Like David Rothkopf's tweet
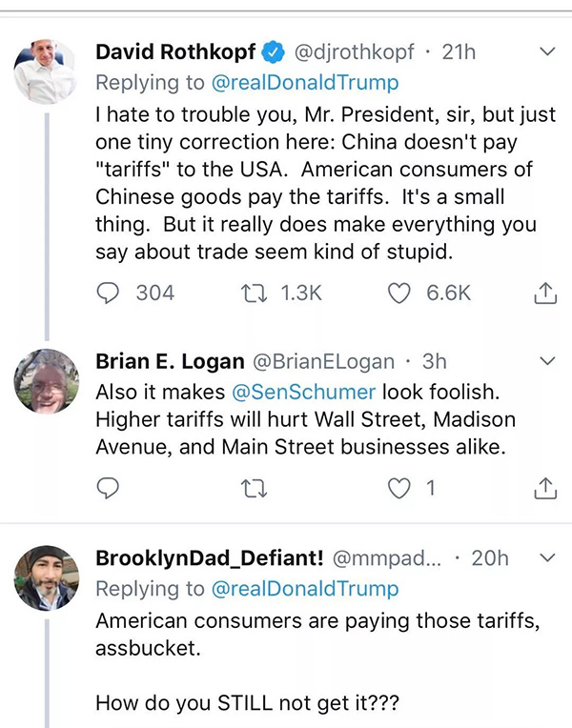The image size is (572, 728). tap(399, 293)
